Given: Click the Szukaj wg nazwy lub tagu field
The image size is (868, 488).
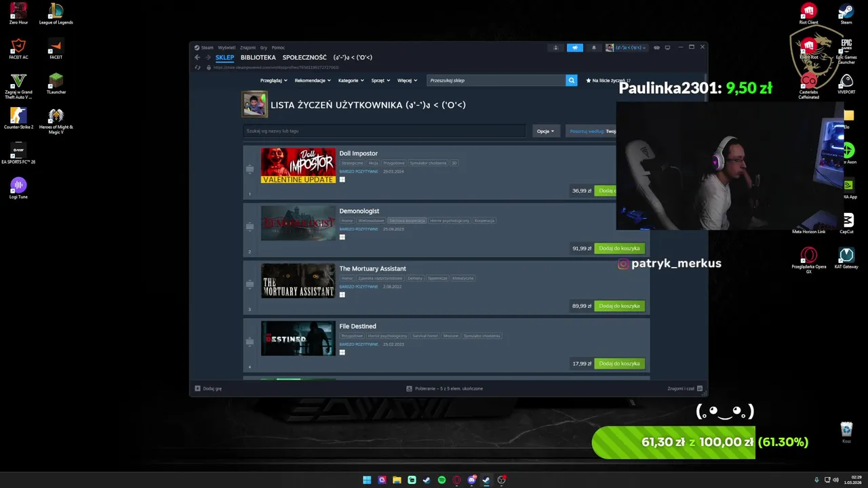Looking at the screenshot, I should click(384, 131).
